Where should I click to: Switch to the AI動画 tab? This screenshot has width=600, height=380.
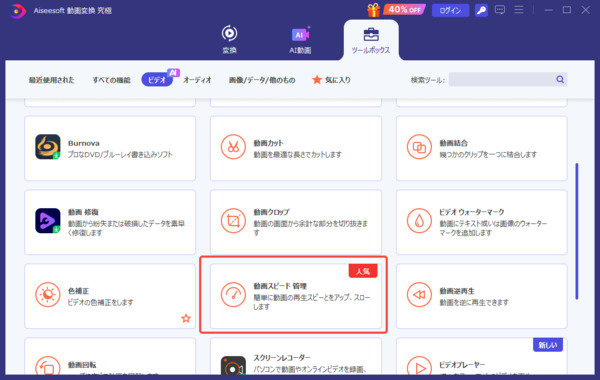pyautogui.click(x=300, y=40)
